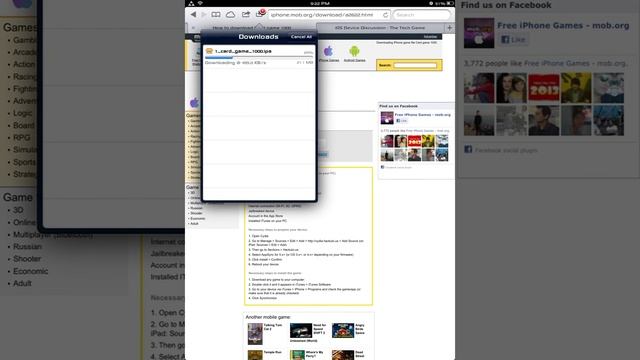
Task: Click the 9:22 PM clock in status bar
Action: coord(320,3)
